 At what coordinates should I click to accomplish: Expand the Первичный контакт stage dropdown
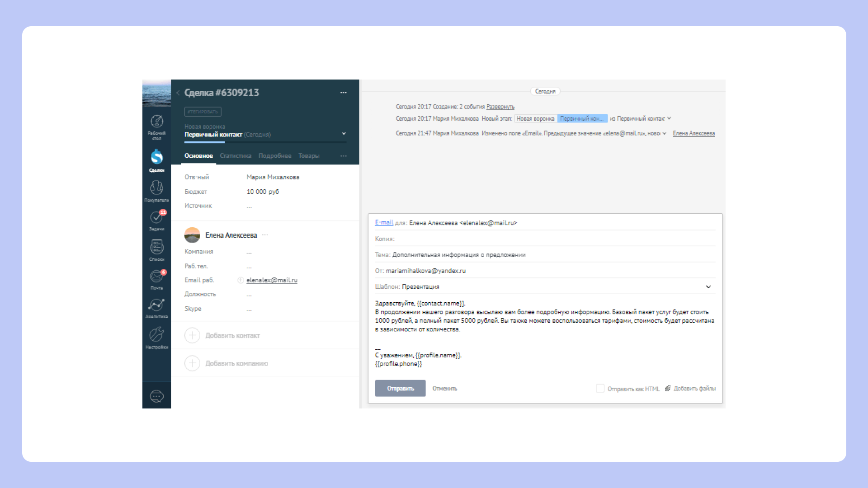point(344,134)
